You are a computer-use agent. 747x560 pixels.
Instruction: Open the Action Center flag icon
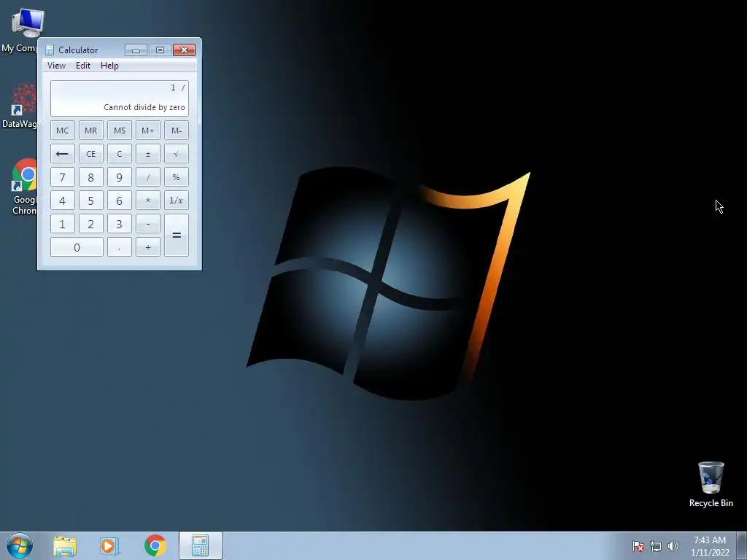[x=638, y=546]
